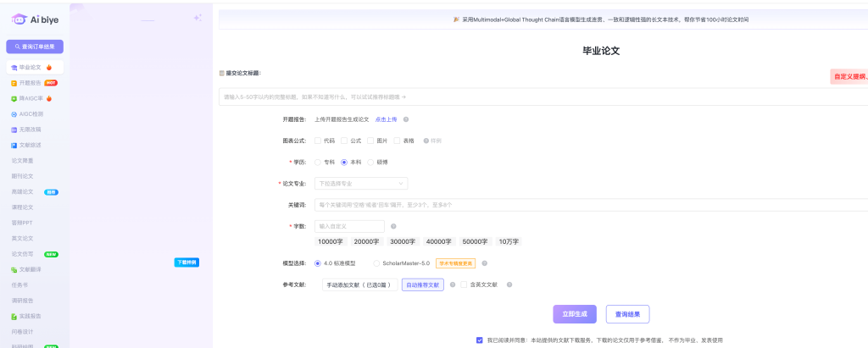Click the 点击上传 upload link
Screen dimensions: 868x348
386,119
